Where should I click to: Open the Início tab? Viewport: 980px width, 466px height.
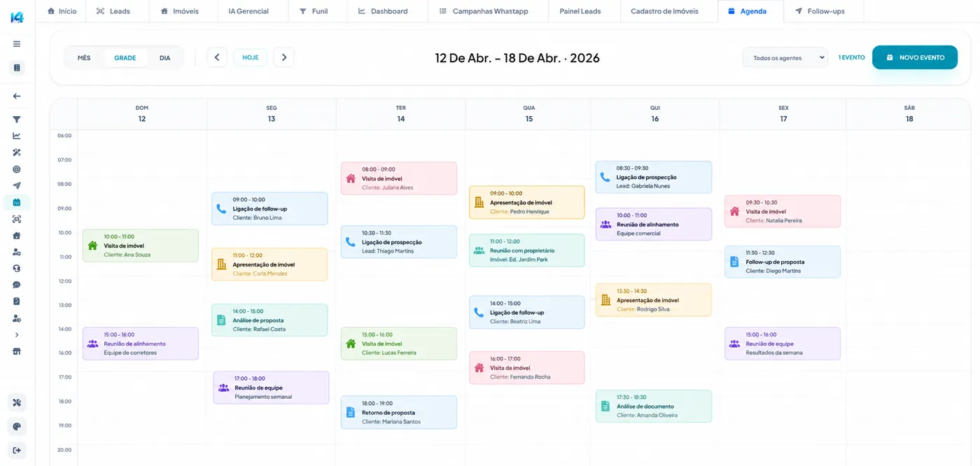click(x=62, y=11)
